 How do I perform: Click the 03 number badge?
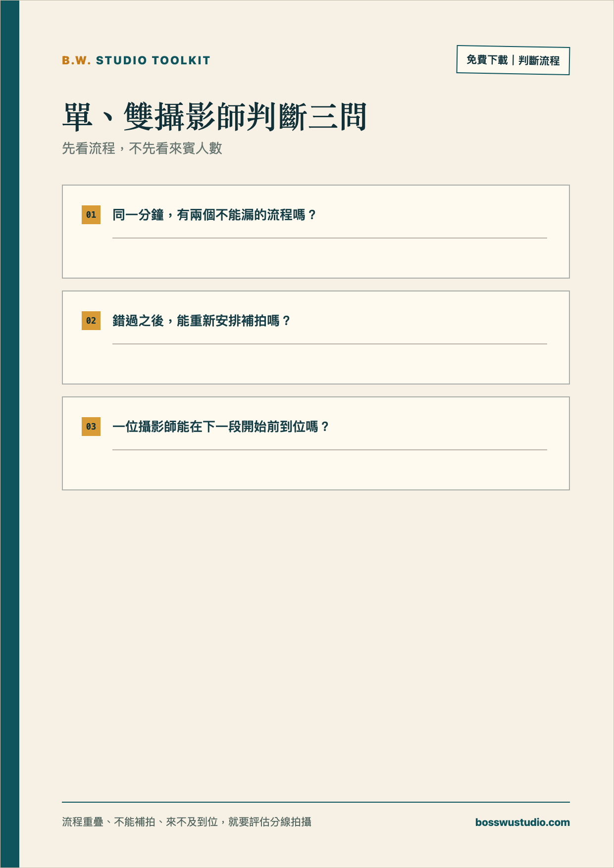91,427
